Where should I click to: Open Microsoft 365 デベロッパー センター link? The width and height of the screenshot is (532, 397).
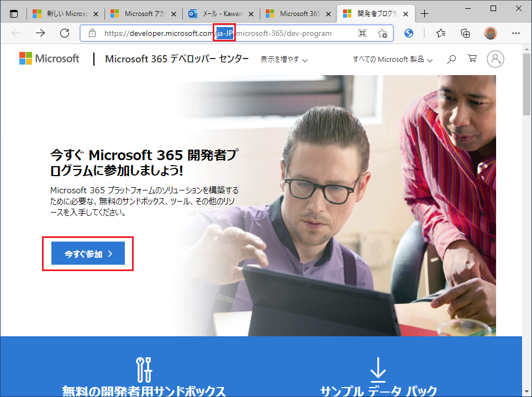pos(177,59)
